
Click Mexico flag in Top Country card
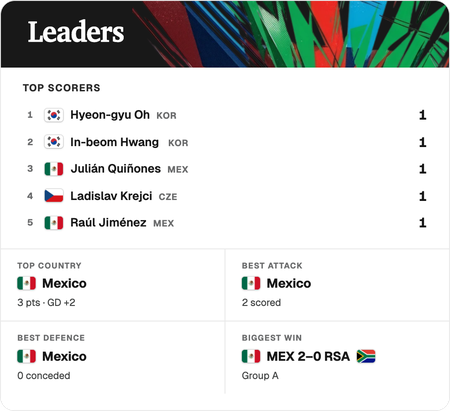(27, 283)
